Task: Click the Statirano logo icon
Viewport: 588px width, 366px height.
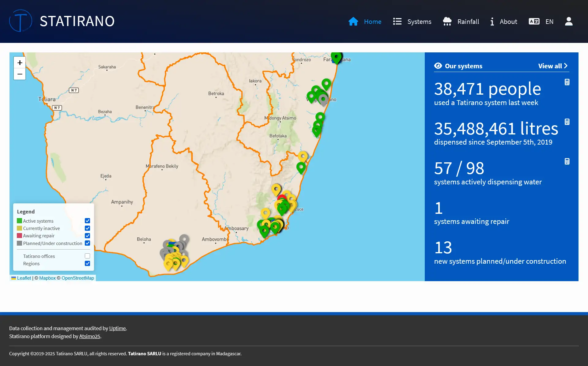Action: click(21, 21)
